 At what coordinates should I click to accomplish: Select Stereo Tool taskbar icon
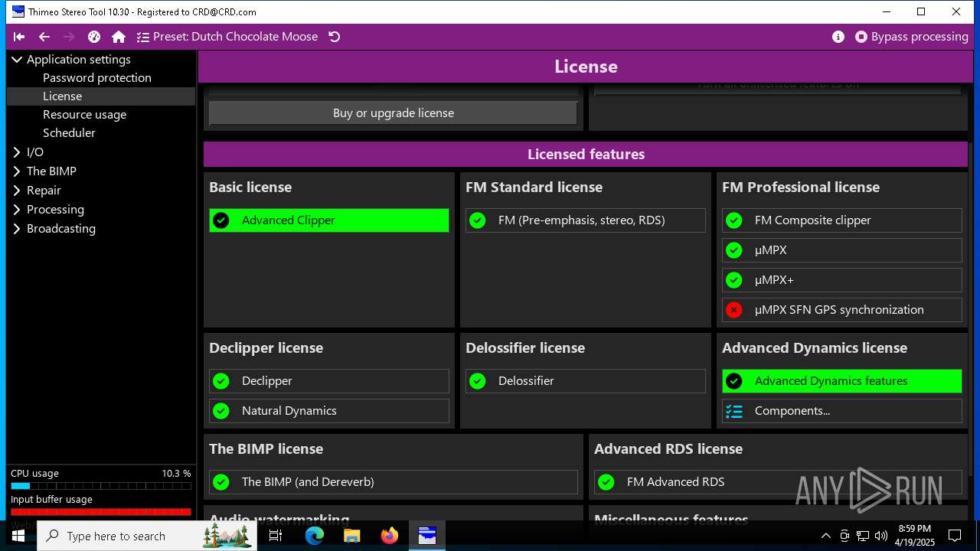(x=427, y=536)
